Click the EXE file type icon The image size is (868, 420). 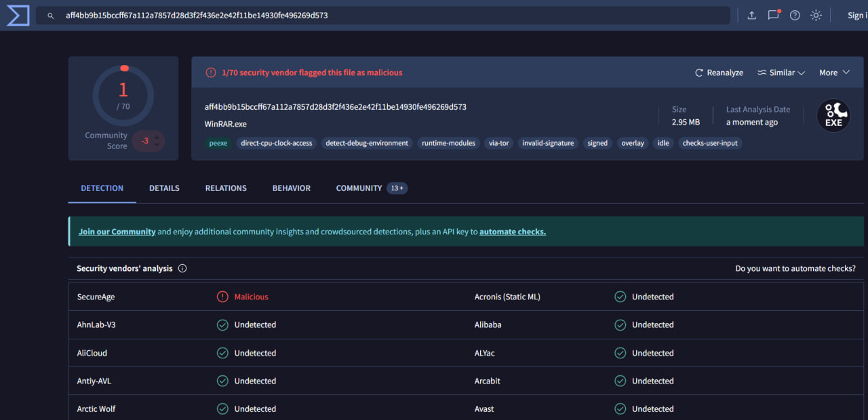pyautogui.click(x=833, y=116)
